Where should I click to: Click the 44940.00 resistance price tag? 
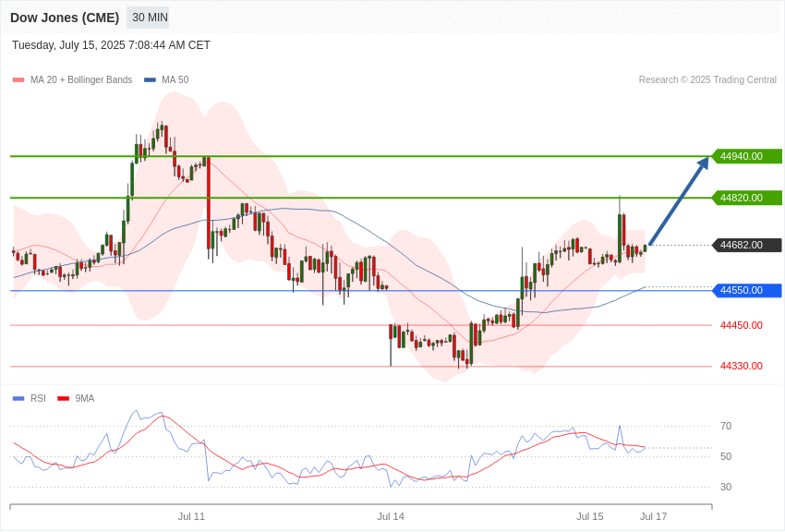coord(747,156)
